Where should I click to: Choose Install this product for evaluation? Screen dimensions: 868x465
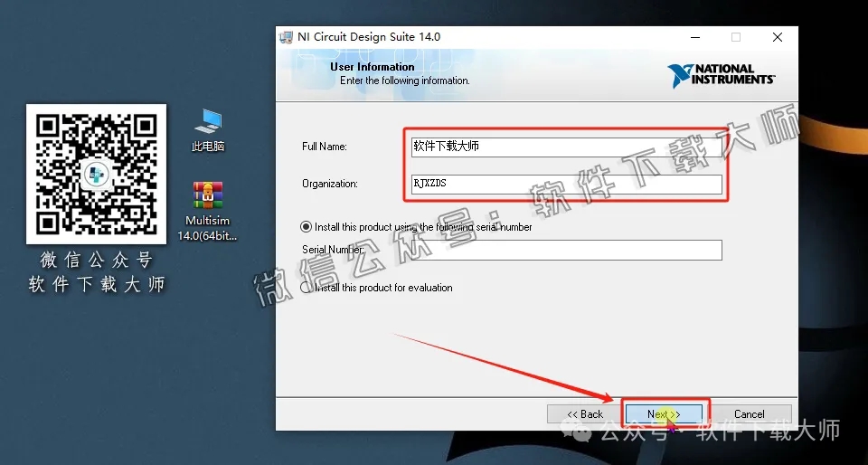(x=307, y=288)
